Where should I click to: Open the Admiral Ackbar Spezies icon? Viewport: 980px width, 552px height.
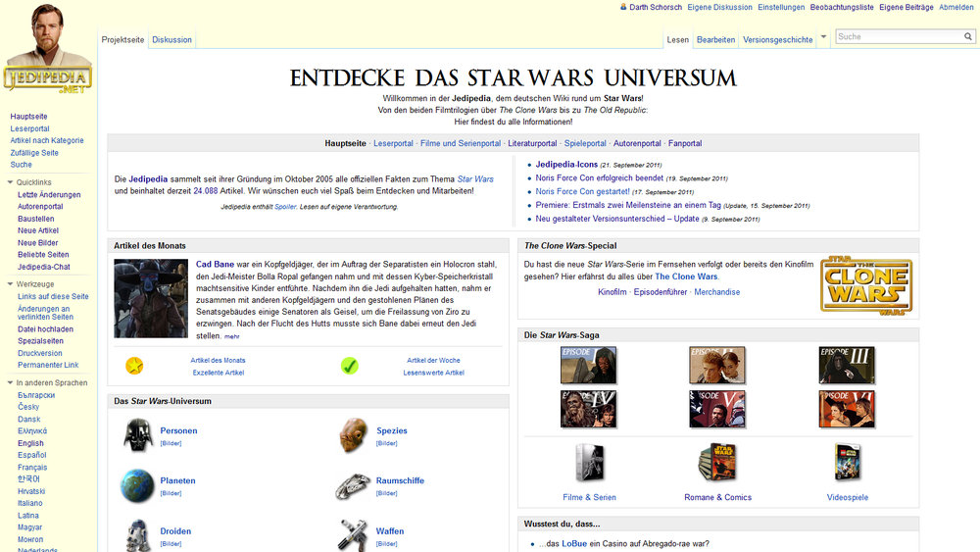(353, 435)
